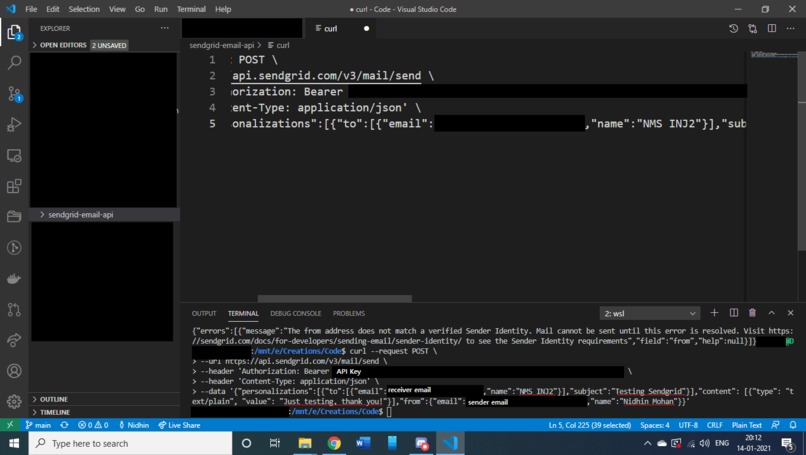Close the terminal panel
Image resolution: width=806 pixels, height=455 pixels.
[791, 313]
